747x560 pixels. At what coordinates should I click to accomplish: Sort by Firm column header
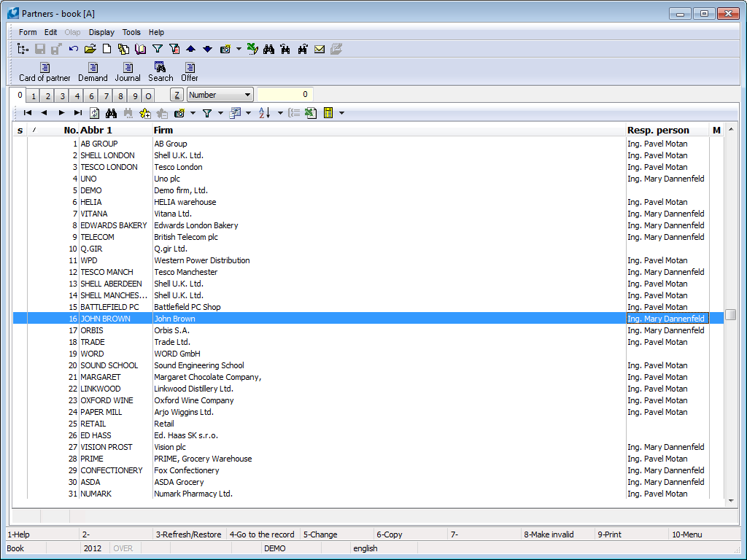(x=389, y=130)
